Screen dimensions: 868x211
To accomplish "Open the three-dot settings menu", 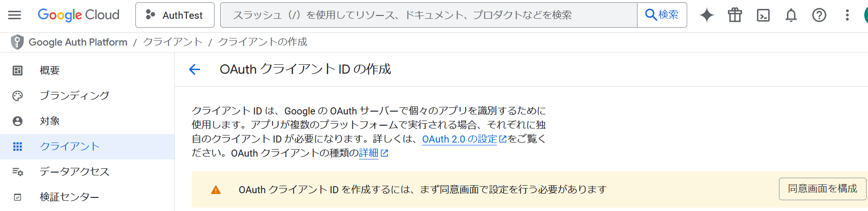I will tap(847, 15).
